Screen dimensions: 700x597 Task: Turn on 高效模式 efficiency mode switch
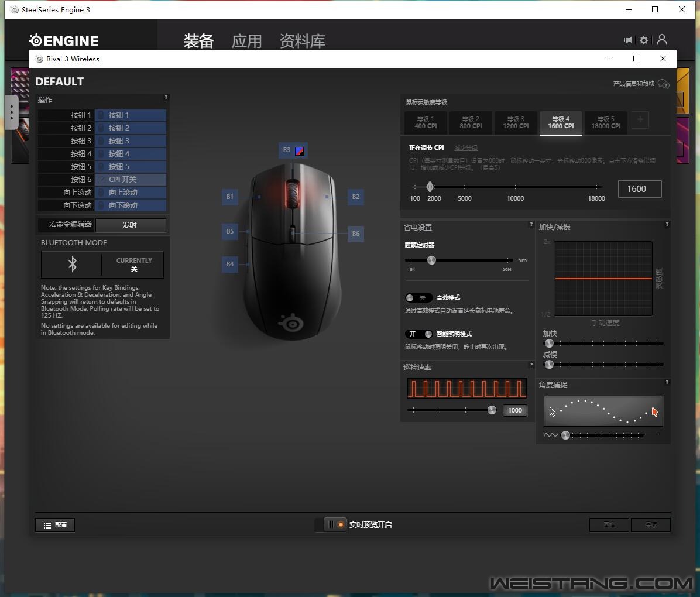[x=418, y=298]
